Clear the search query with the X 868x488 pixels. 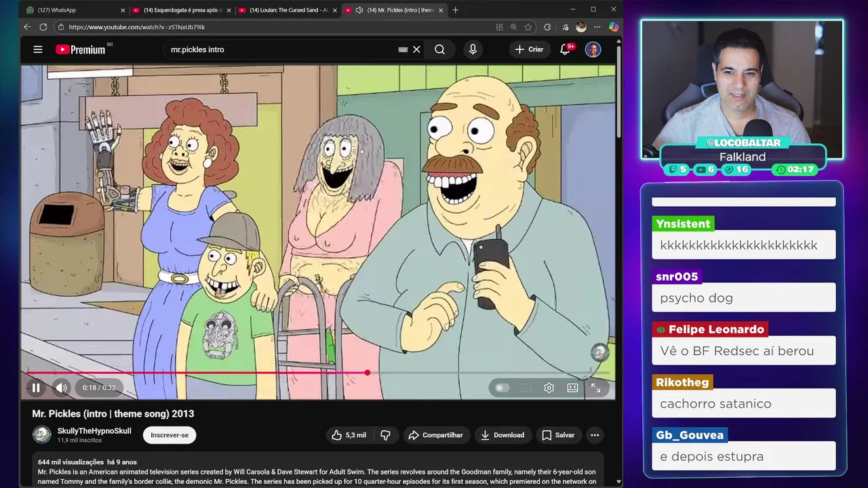pos(416,49)
